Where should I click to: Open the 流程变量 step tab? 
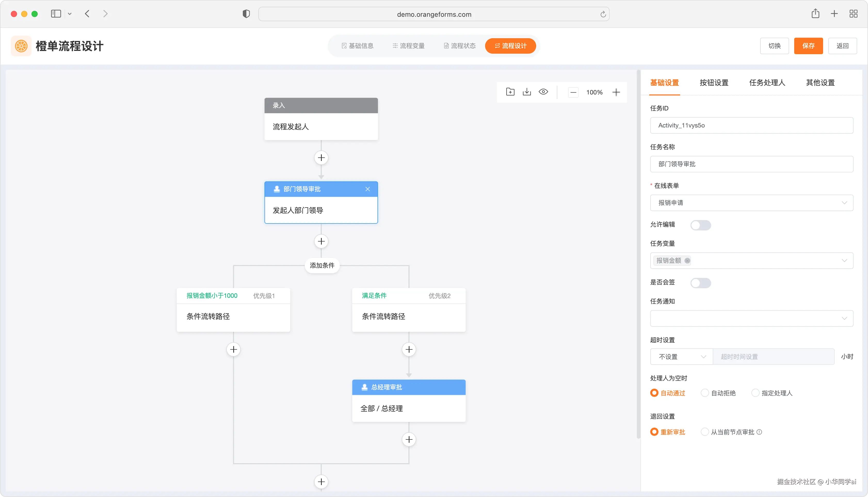pos(408,46)
